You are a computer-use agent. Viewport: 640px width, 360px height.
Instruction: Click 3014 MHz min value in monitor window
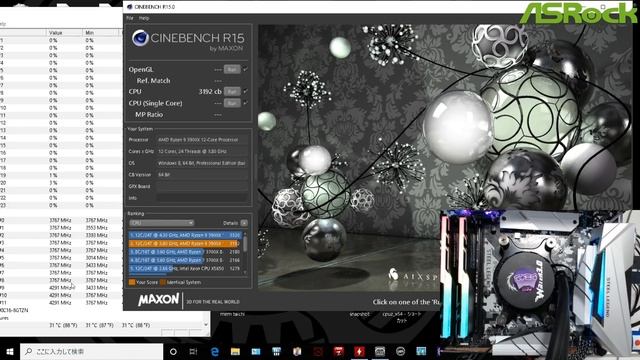tap(96, 258)
